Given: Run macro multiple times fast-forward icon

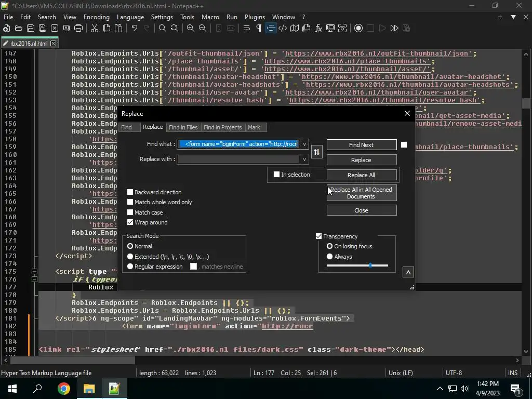Looking at the screenshot, I should (x=394, y=28).
